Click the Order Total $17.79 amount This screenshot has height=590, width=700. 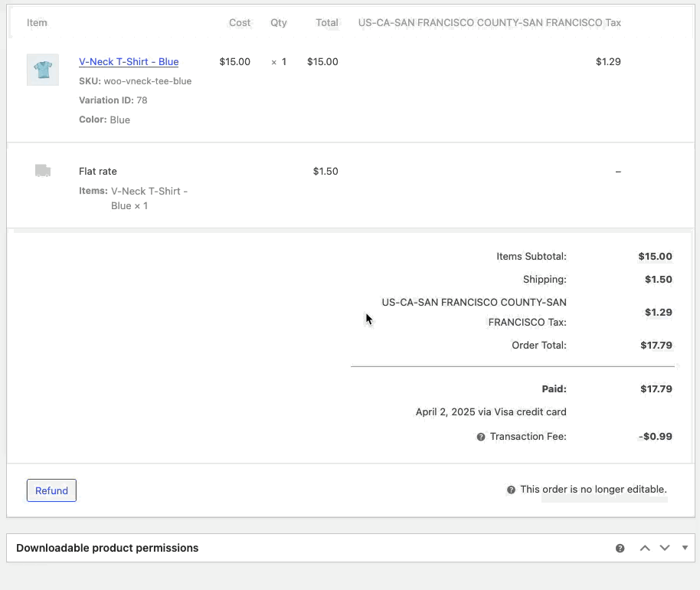coord(656,345)
